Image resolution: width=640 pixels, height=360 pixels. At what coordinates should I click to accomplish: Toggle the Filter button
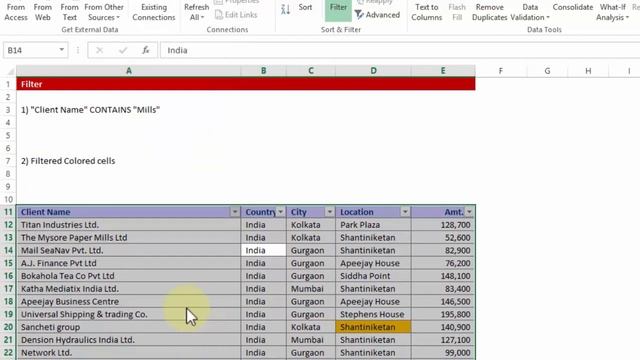click(x=338, y=10)
